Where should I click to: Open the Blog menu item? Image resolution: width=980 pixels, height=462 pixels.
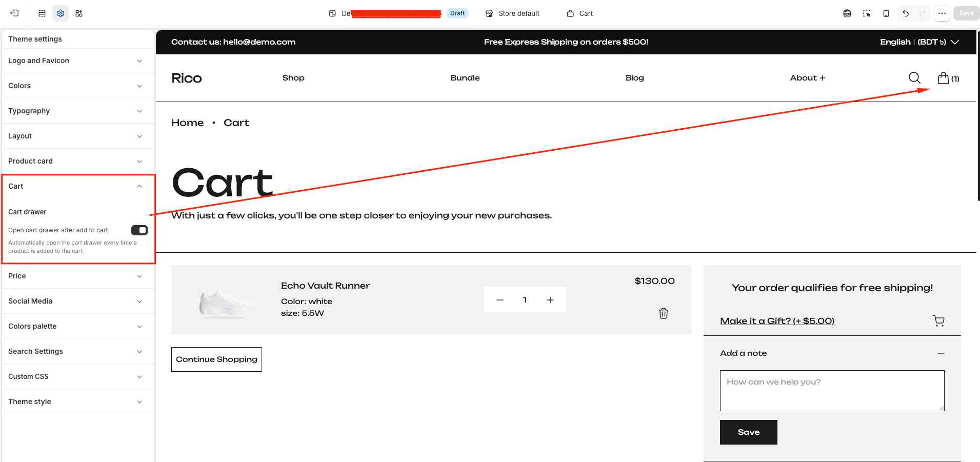(635, 78)
